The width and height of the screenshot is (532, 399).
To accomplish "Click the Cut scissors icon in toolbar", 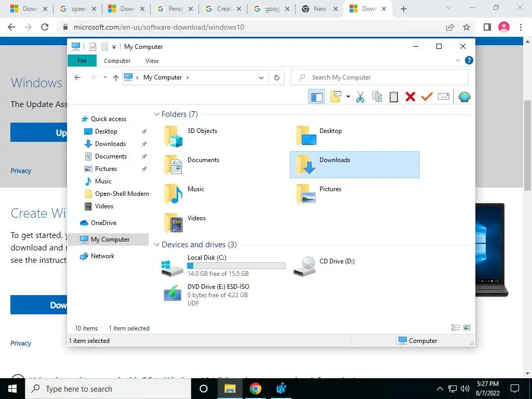I will (x=360, y=97).
